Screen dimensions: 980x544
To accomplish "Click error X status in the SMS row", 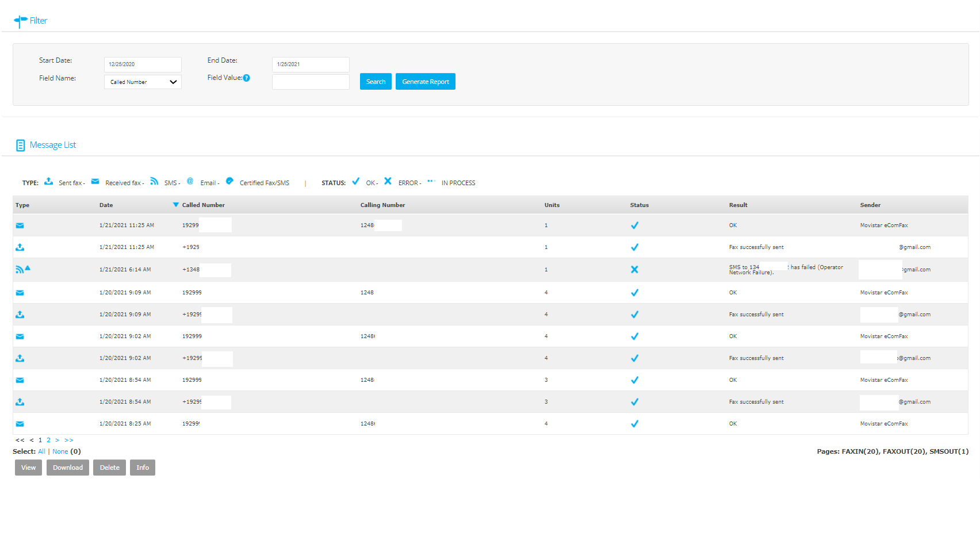I will [x=634, y=269].
